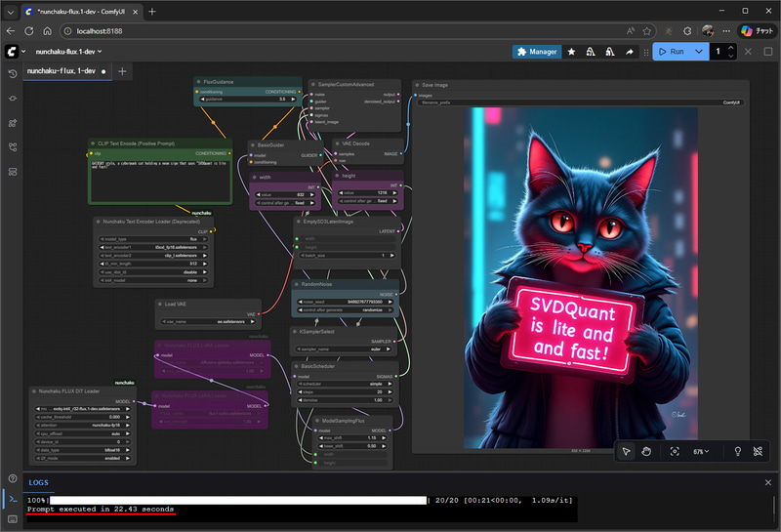Viewport: 781px width, 532px height.
Task: Click the positive prompt text box
Action: point(160,180)
